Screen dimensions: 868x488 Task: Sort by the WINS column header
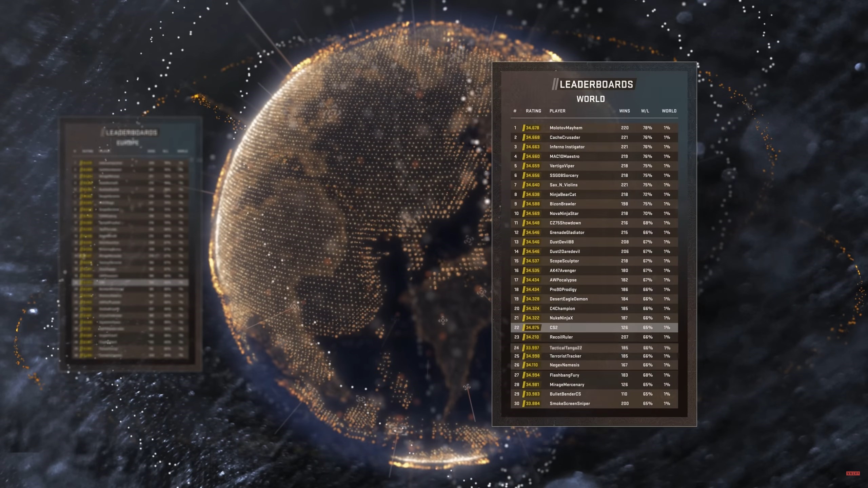(x=624, y=111)
